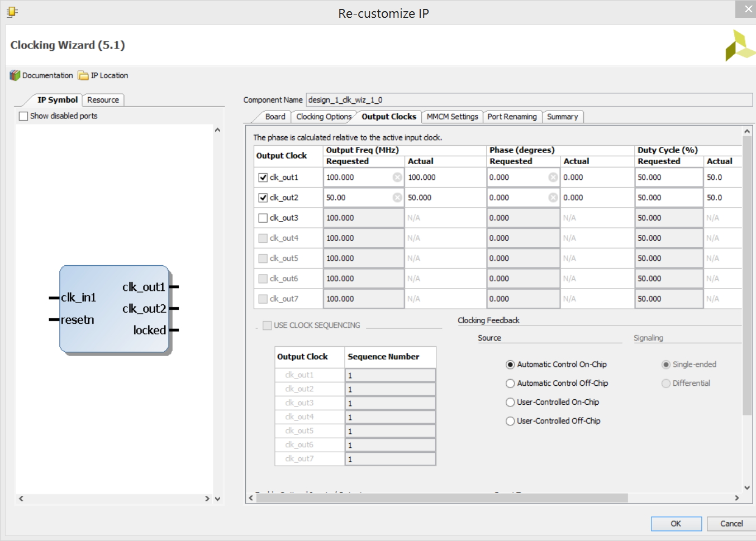Click the window icon in the title bar

(x=12, y=12)
